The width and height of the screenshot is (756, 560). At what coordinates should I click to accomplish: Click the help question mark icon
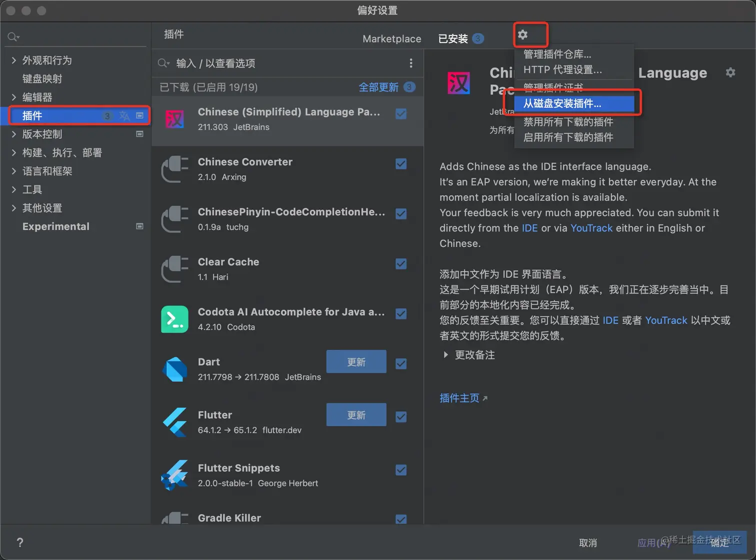point(20,543)
